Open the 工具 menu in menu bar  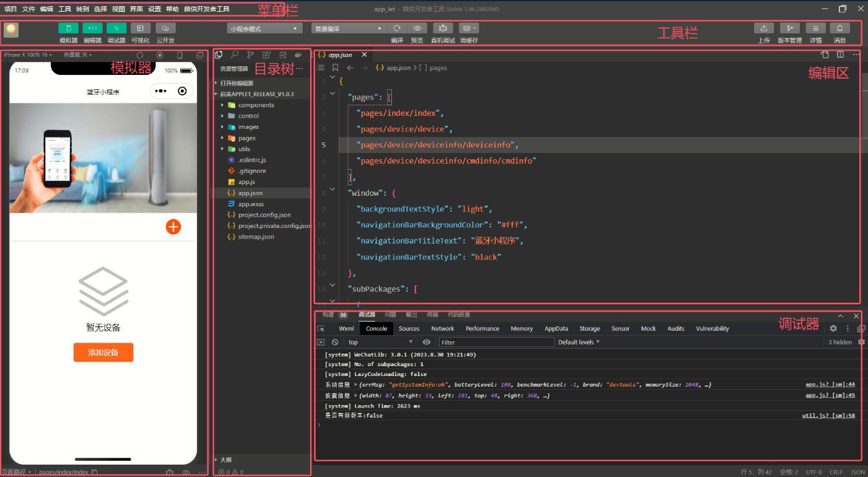64,9
